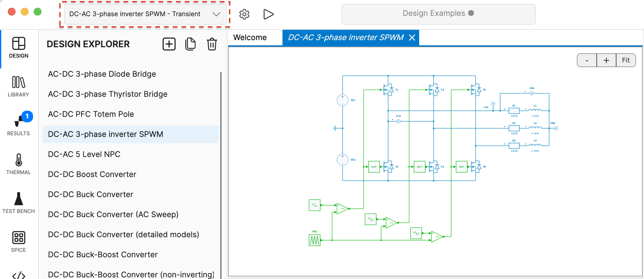Switch to the Thermal panel
The width and height of the screenshot is (644, 279).
coord(18,164)
